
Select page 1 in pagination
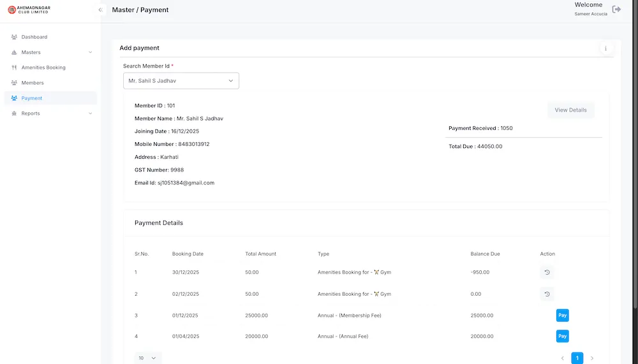tap(577, 358)
